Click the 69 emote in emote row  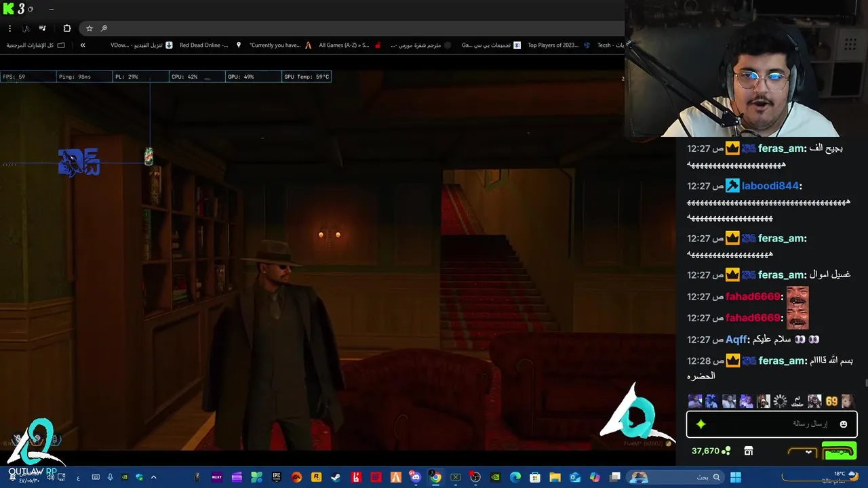pyautogui.click(x=831, y=401)
